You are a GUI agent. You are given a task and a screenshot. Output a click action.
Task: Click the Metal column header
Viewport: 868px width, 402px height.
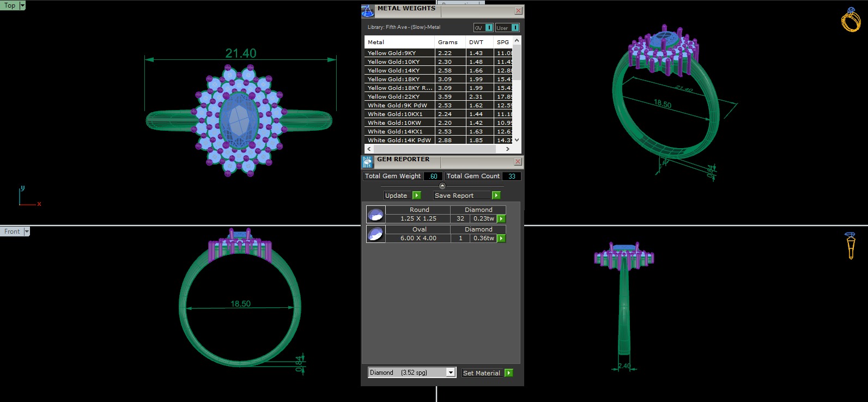(x=399, y=42)
